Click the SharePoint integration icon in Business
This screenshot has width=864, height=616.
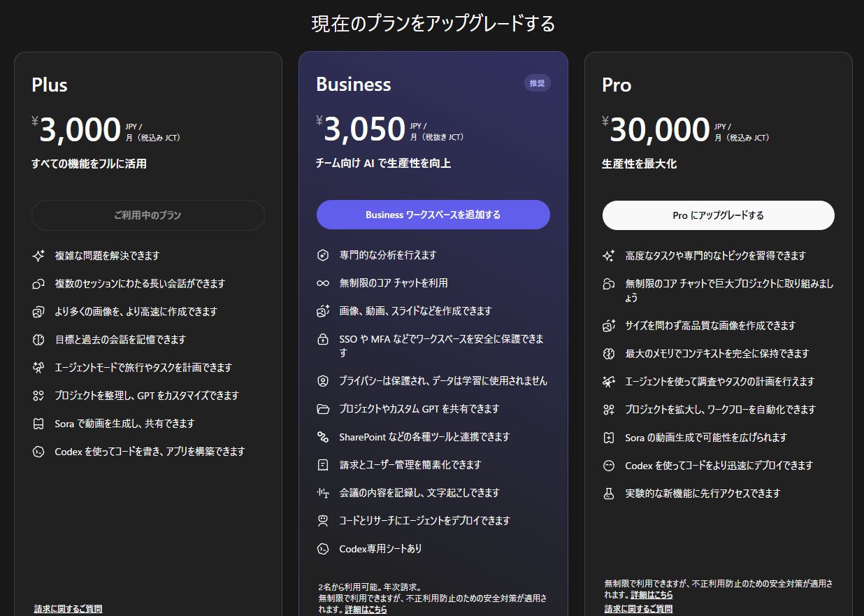pos(322,437)
